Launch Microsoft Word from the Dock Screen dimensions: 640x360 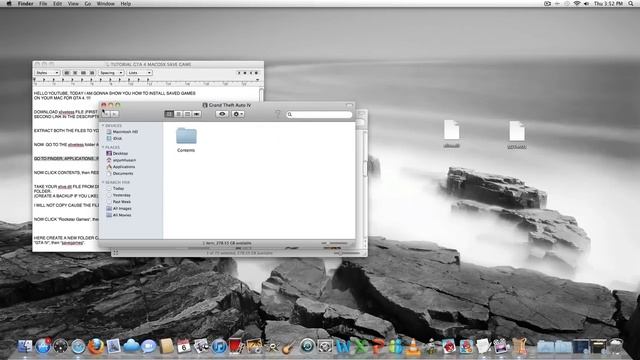pos(343,347)
